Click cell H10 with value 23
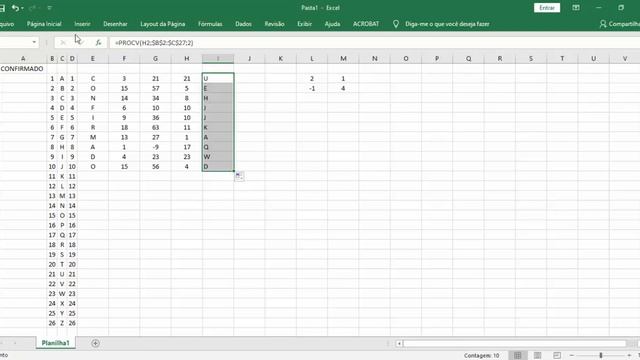The image size is (640, 360). point(187,157)
